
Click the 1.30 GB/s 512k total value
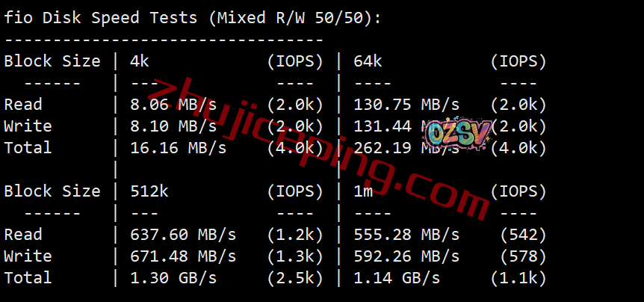173,278
